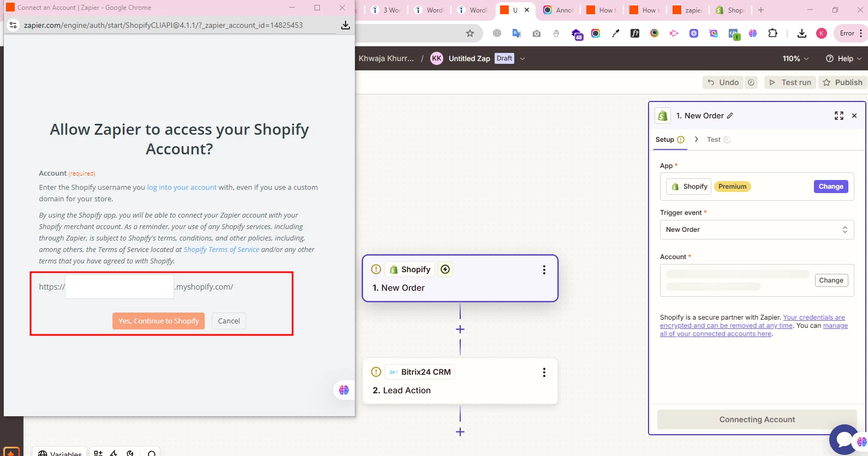Screen dimensions: 868x456
Task: Open the Extensions puzzle piece menu
Action: pyautogui.click(x=772, y=33)
